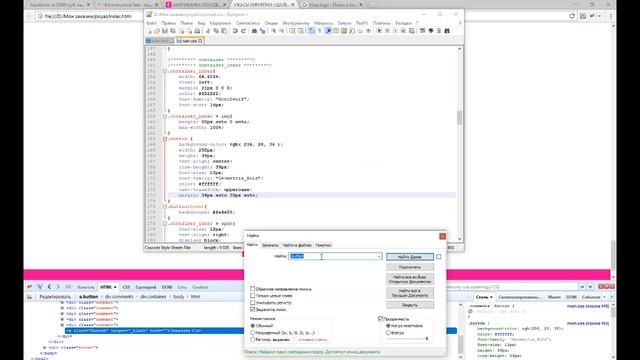Open the Search menu in Notepad++
Screen dimensions: 640x360
[187, 23]
